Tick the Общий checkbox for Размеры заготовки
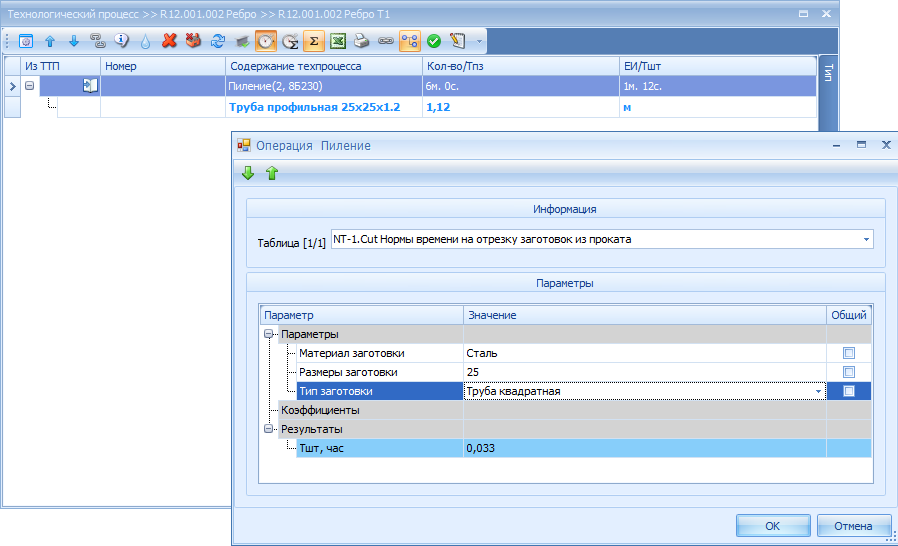 pyautogui.click(x=849, y=372)
